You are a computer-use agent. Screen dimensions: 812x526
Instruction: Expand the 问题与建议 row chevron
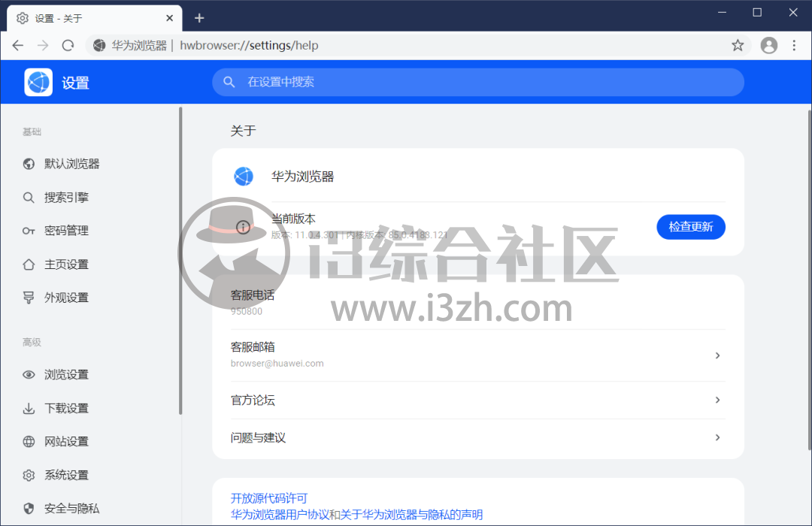coord(717,437)
